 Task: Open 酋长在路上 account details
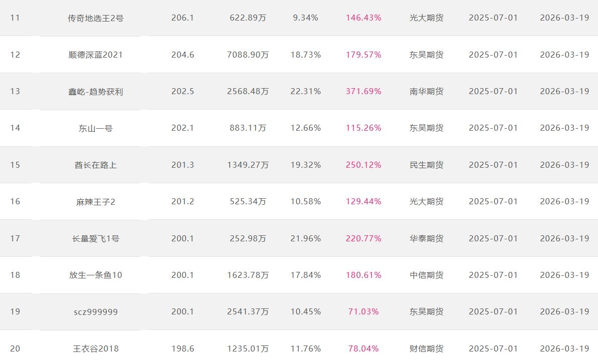point(95,165)
